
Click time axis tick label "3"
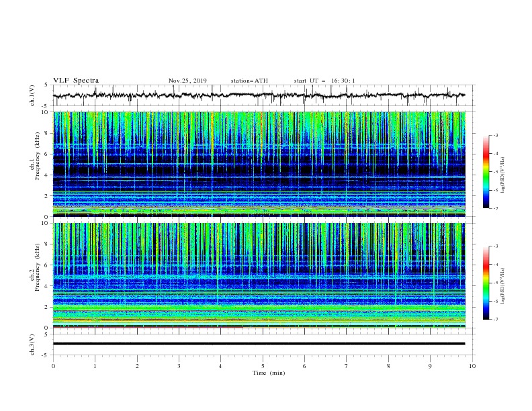point(179,366)
